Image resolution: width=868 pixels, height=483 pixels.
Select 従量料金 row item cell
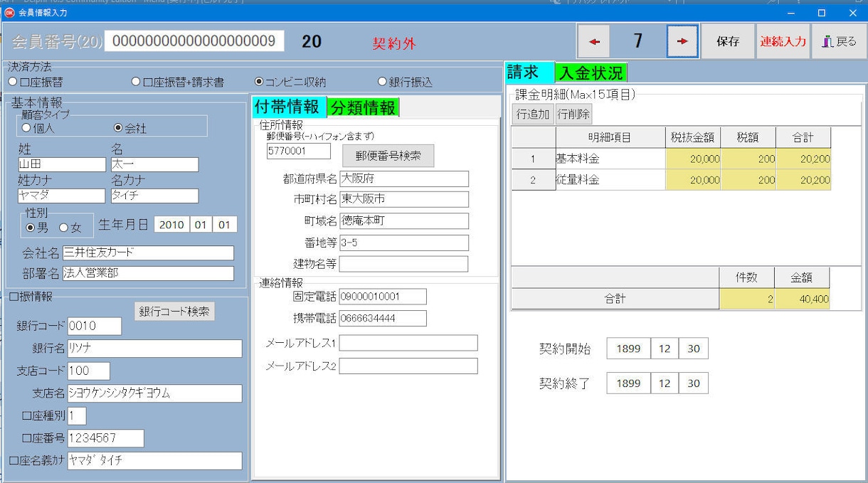[610, 180]
